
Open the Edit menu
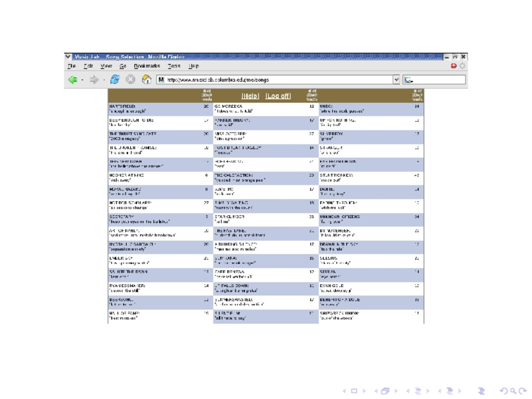coord(88,66)
